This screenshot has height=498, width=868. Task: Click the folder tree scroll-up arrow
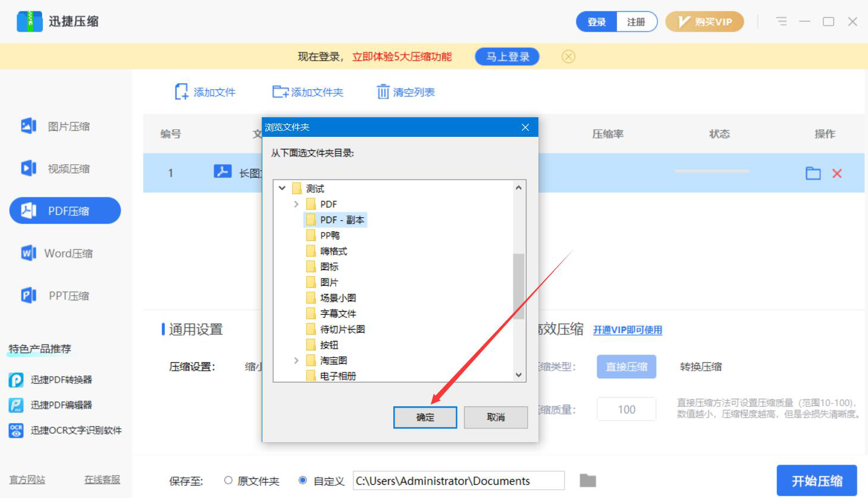[519, 187]
